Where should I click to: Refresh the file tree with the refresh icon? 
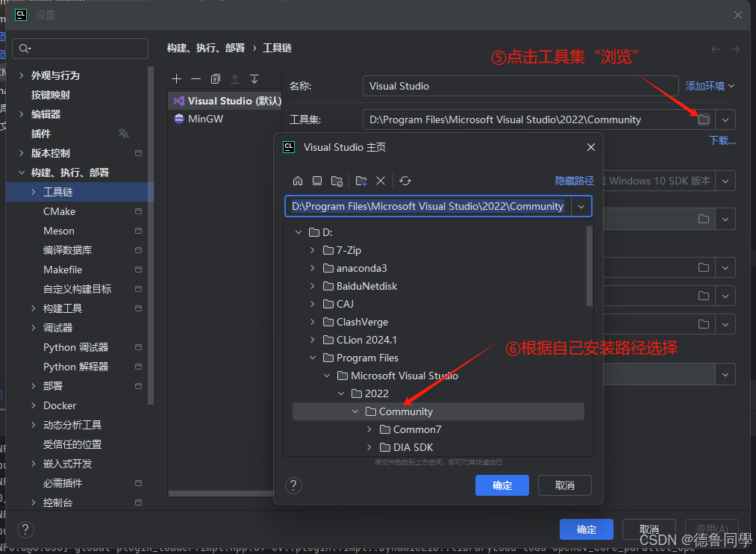[x=404, y=180]
